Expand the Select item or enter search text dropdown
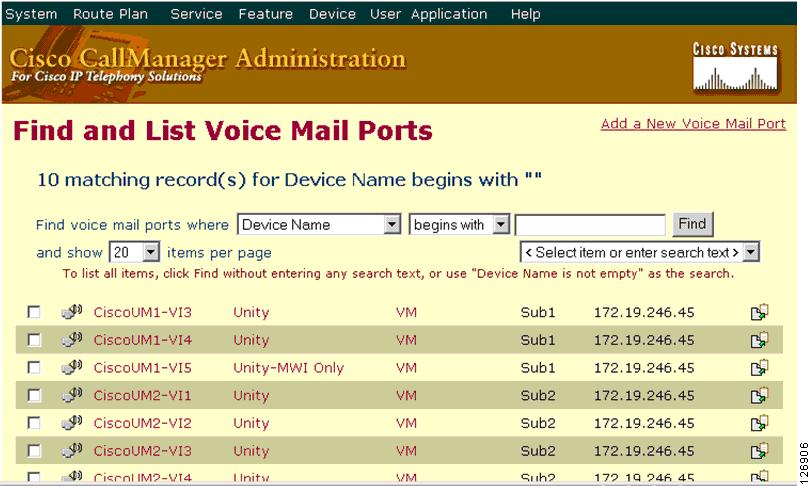 tap(751, 252)
